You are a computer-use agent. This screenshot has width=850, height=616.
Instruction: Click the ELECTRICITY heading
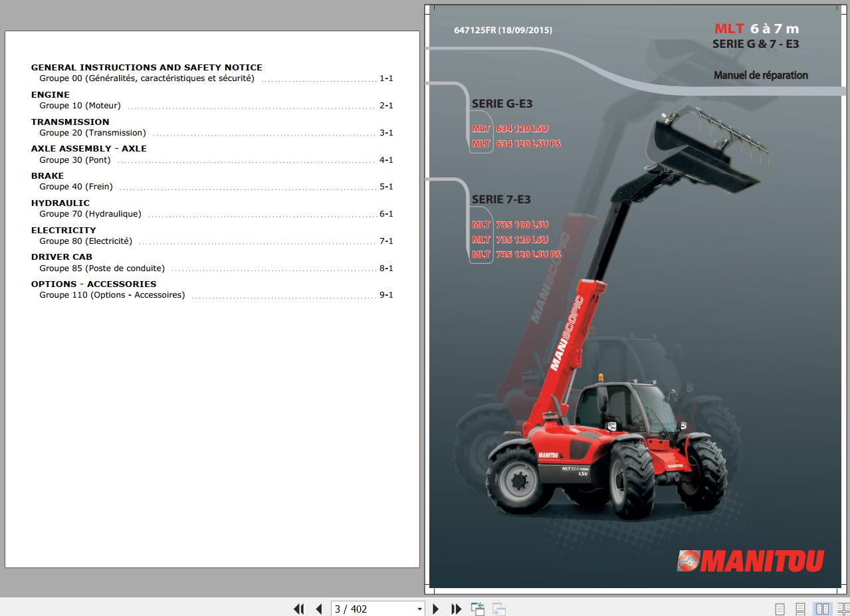click(x=64, y=230)
